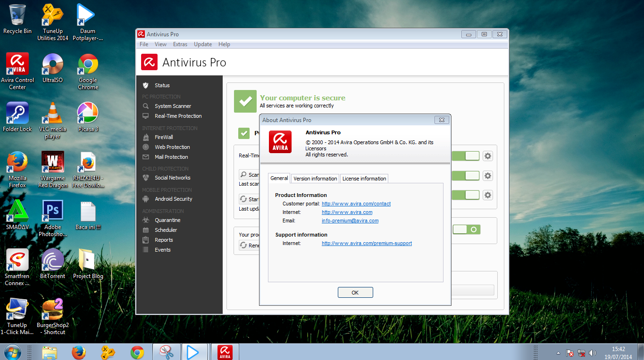Select Real-Time Protection in sidebar

(x=179, y=116)
